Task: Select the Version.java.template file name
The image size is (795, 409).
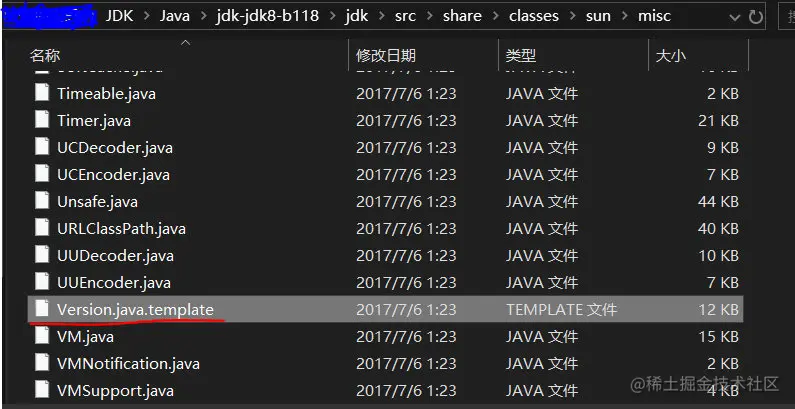Action: 135,309
